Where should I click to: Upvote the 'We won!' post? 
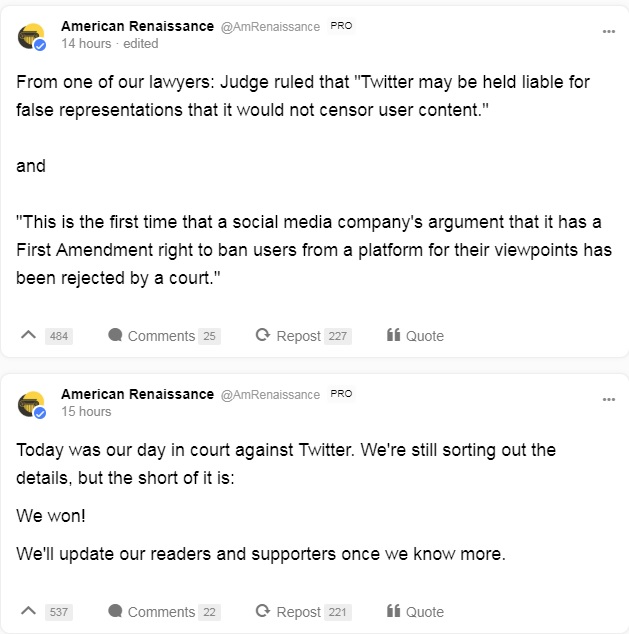pos(28,611)
